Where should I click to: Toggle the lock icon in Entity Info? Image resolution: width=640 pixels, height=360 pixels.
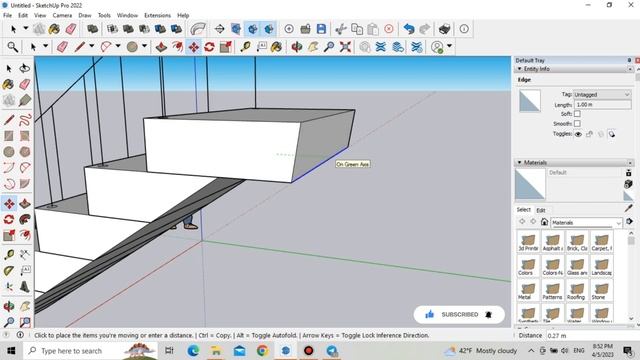[x=589, y=134]
